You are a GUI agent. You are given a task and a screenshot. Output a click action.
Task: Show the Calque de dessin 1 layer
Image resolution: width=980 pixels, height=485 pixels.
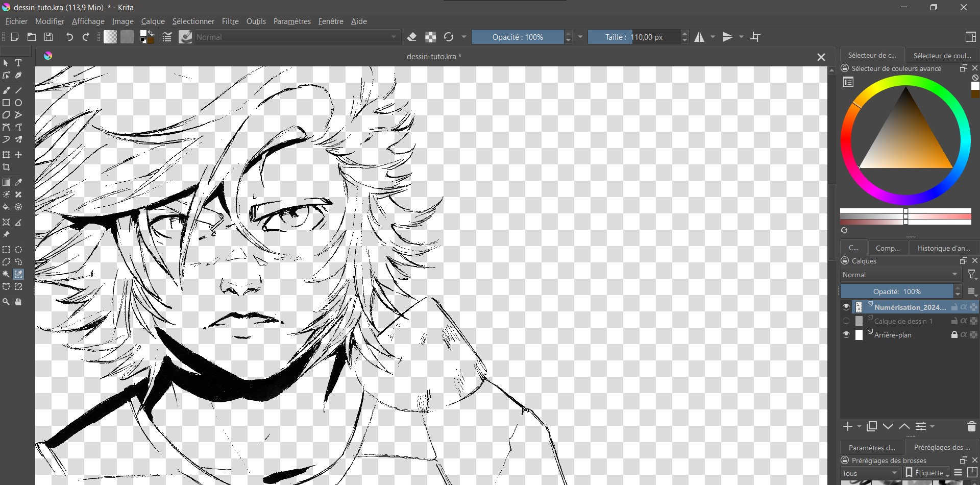tap(846, 321)
